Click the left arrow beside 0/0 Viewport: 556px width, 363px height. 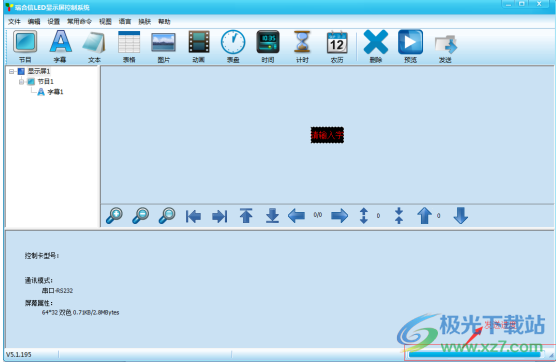(296, 216)
